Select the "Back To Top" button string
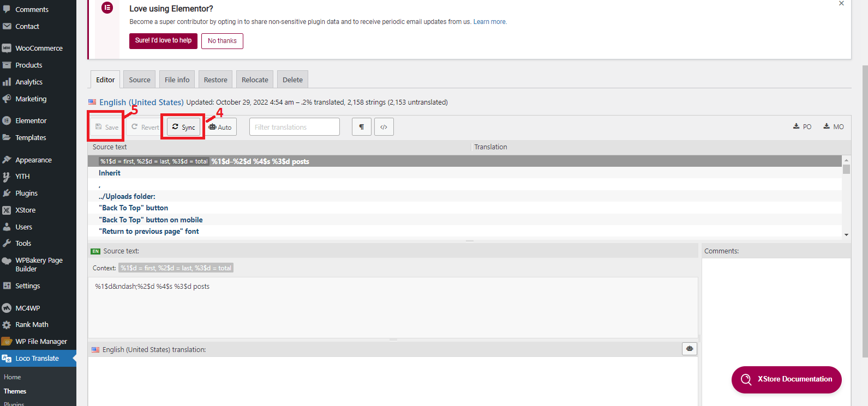 465,208
